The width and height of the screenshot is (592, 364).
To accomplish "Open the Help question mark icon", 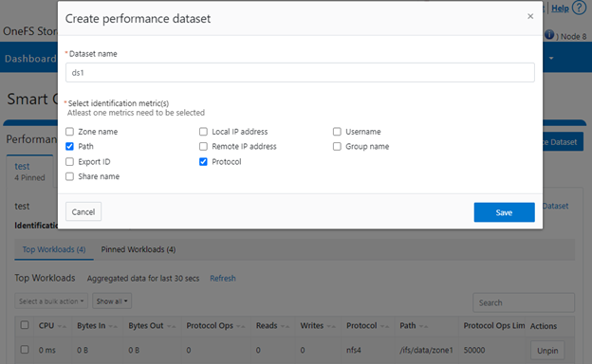I will (579, 8).
